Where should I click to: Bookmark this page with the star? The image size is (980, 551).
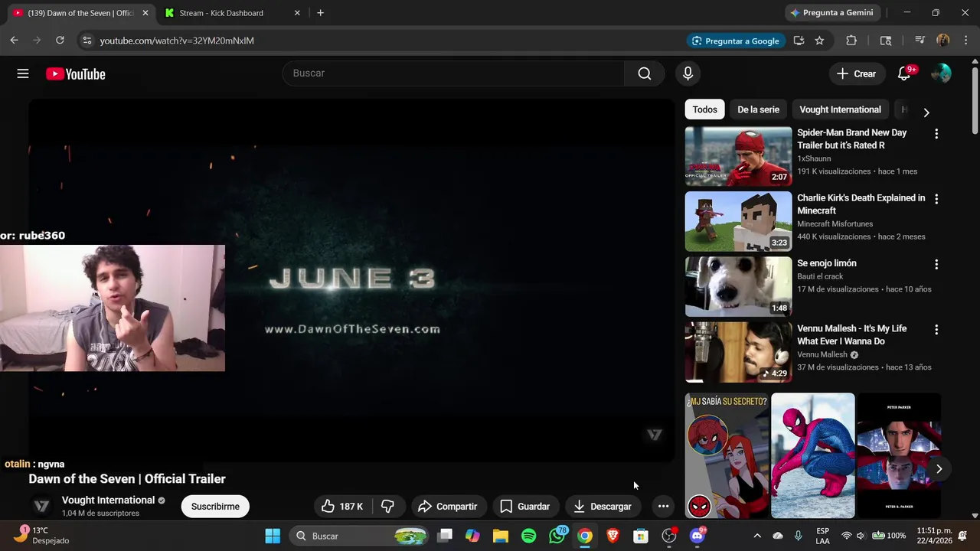click(x=819, y=41)
